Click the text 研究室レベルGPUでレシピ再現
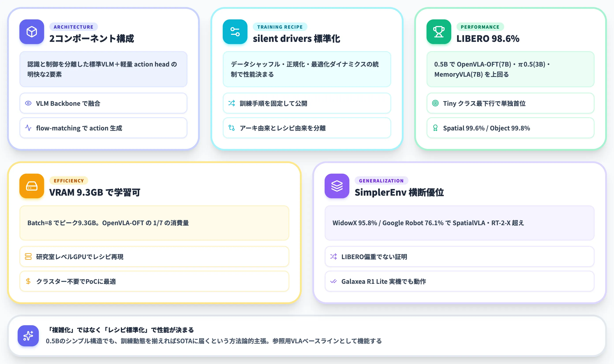Image resolution: width=614 pixels, height=364 pixels. coord(80,257)
